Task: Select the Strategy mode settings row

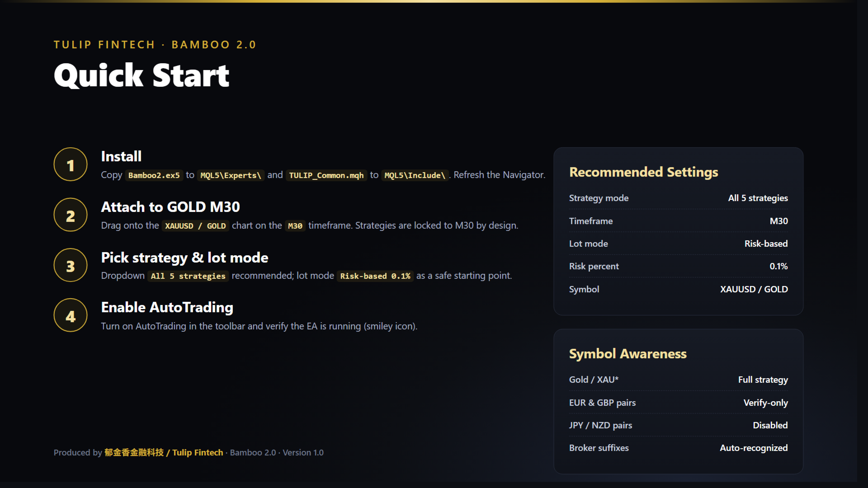Action: [679, 198]
